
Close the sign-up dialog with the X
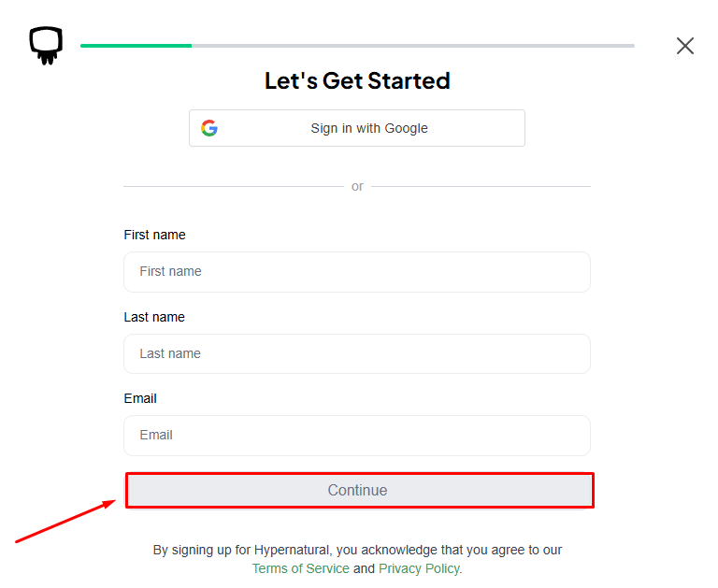coord(685,46)
